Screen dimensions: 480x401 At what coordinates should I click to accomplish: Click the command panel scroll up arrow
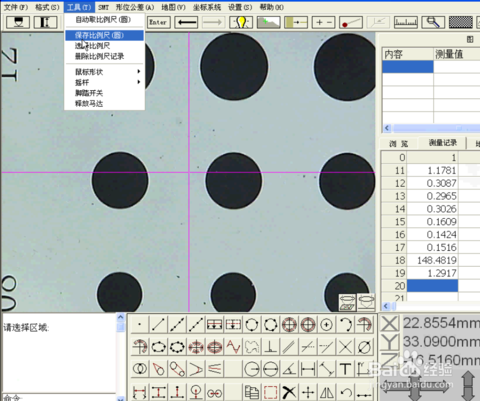pyautogui.click(x=121, y=317)
